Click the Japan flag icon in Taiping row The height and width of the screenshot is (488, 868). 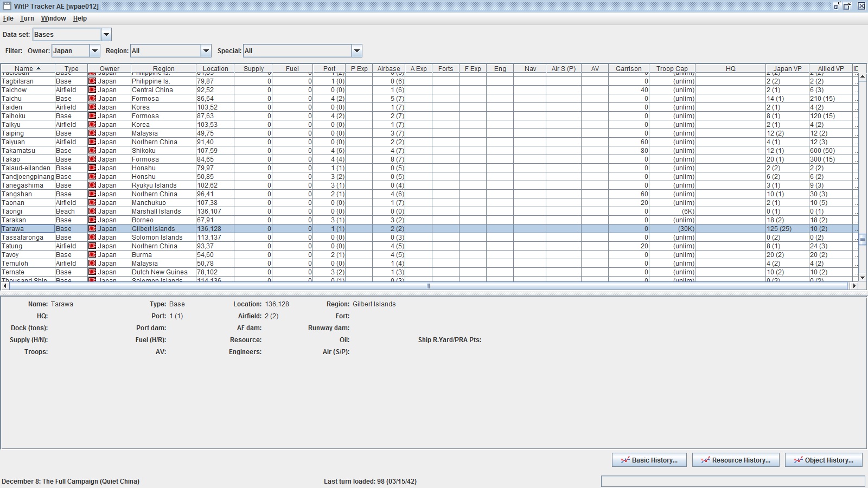point(92,133)
